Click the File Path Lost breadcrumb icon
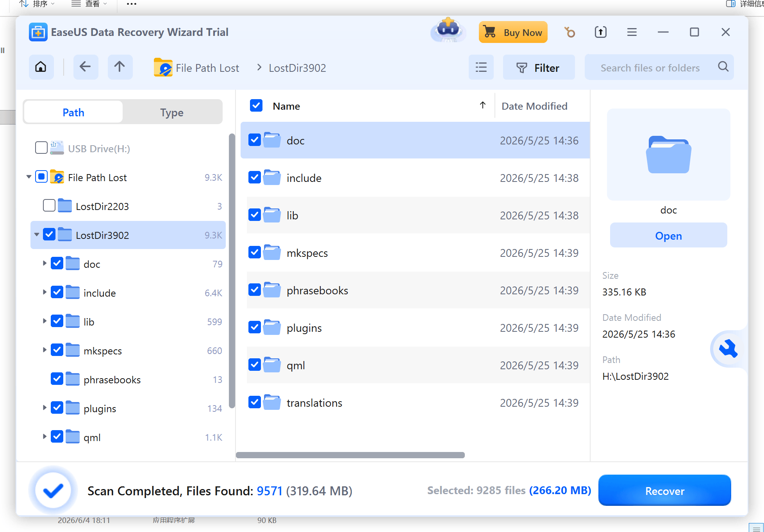This screenshot has height=532, width=764. [163, 68]
